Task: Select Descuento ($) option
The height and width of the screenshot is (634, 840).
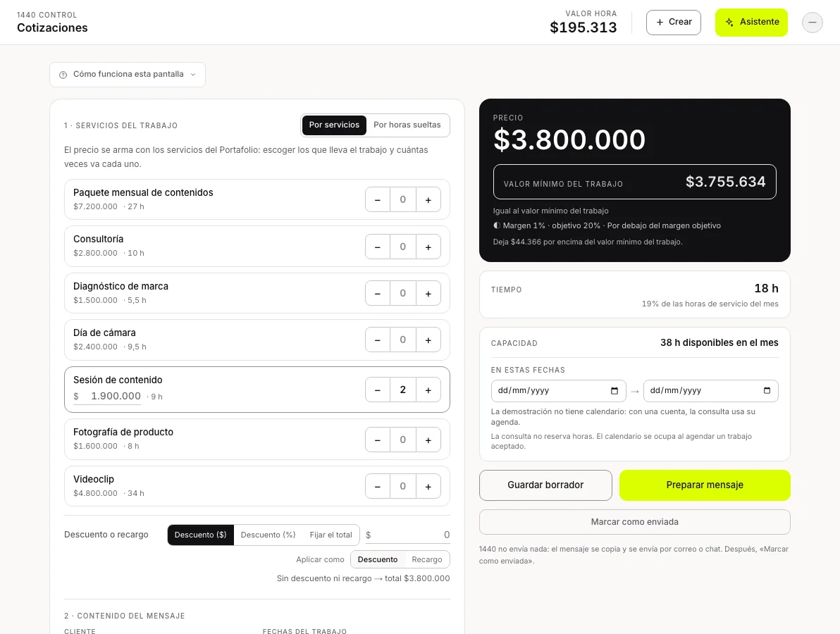Action: coord(200,535)
